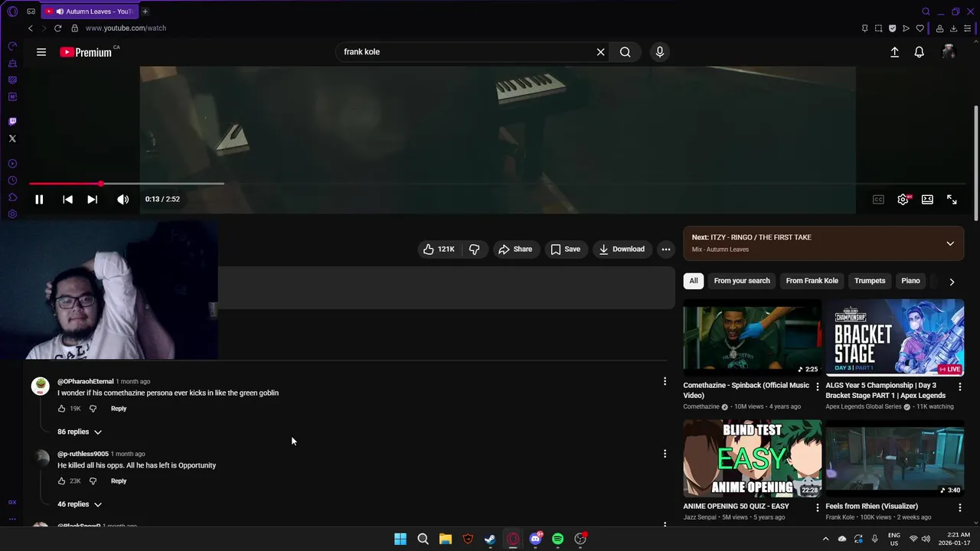980x551 pixels.
Task: Open account avatar menu
Action: click(x=949, y=52)
